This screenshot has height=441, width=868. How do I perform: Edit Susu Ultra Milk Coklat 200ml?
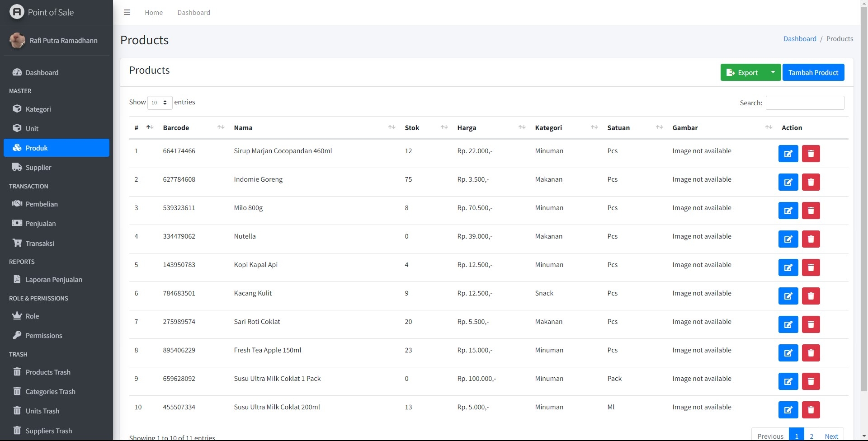point(788,410)
